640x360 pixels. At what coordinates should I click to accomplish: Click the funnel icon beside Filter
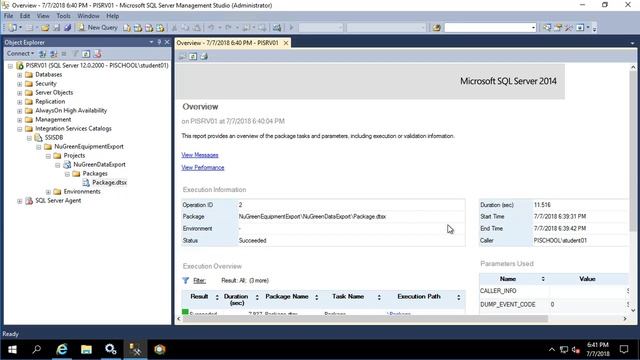(186, 280)
